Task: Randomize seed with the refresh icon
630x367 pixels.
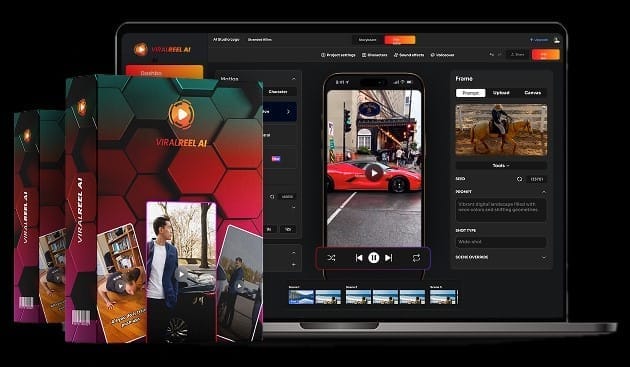Action: (520, 179)
